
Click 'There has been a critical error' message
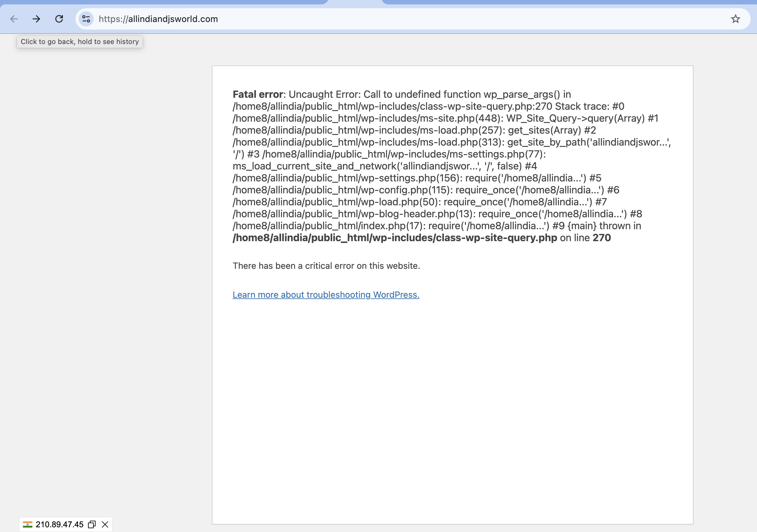point(326,266)
